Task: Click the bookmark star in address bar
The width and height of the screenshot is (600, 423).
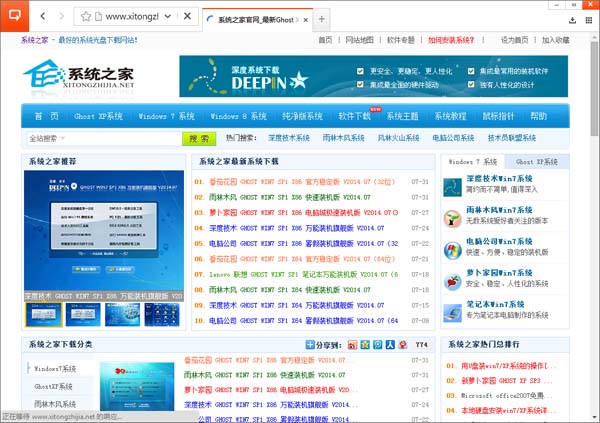Action: [x=87, y=18]
